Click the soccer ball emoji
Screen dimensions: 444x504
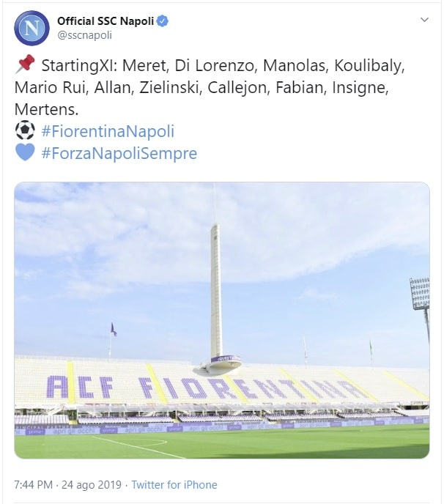pyautogui.click(x=25, y=131)
